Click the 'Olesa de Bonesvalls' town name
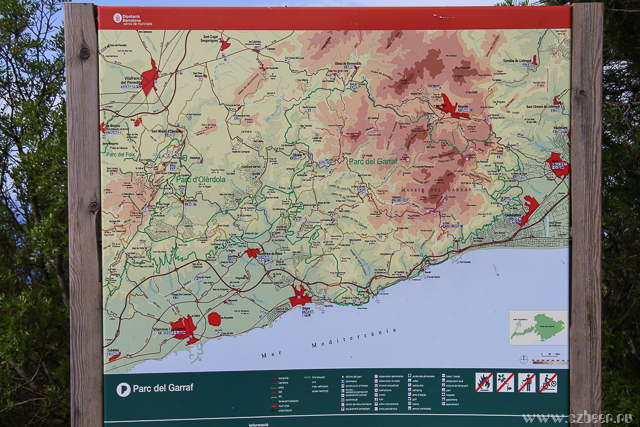The width and height of the screenshot is (640, 427). point(348,64)
